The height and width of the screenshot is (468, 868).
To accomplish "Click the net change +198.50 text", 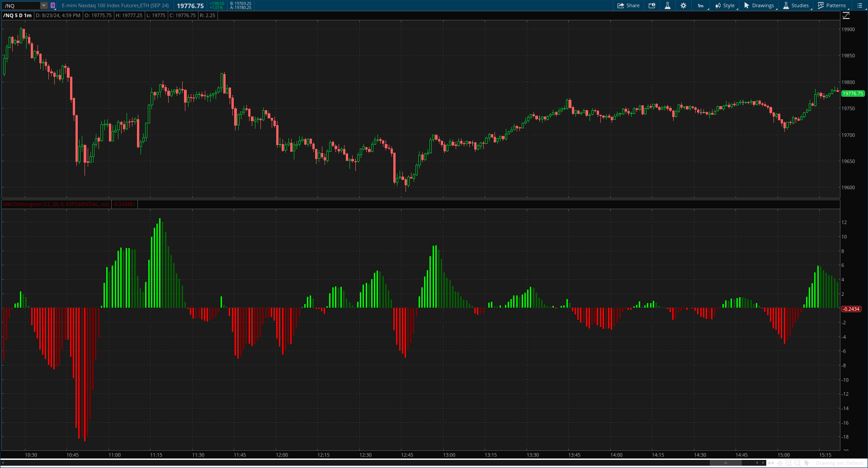I will coord(217,4).
